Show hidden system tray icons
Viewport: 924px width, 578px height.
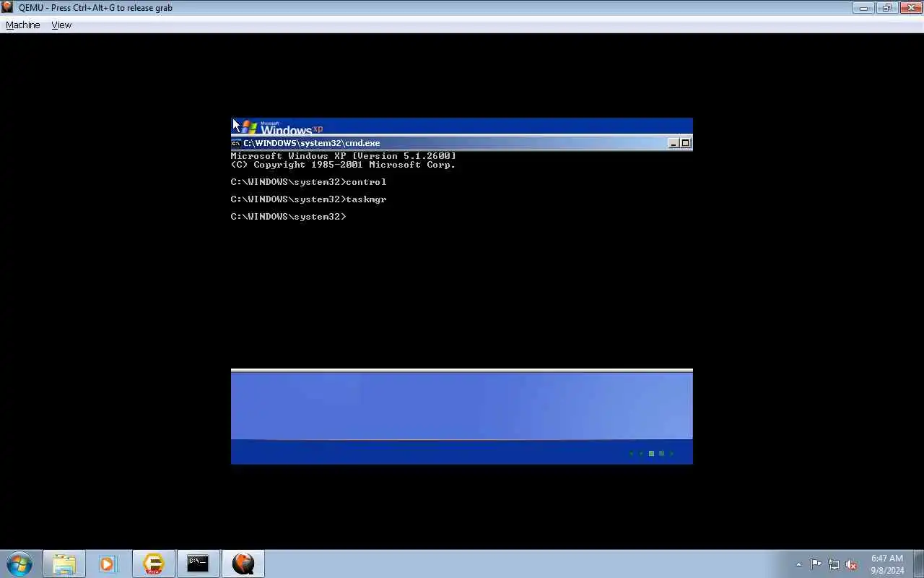click(798, 564)
